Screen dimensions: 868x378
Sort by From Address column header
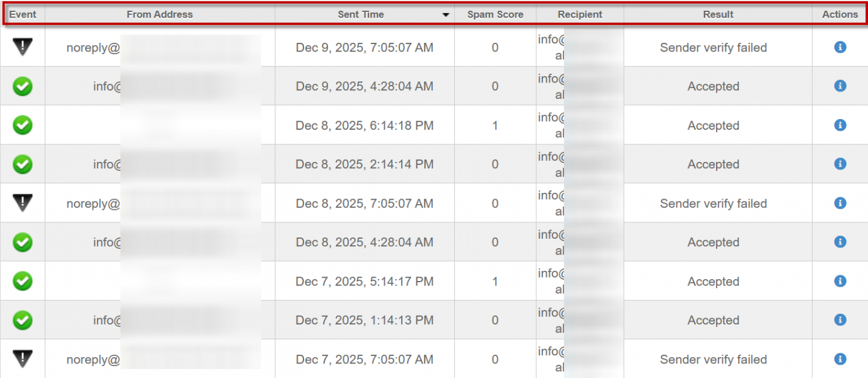pyautogui.click(x=160, y=14)
